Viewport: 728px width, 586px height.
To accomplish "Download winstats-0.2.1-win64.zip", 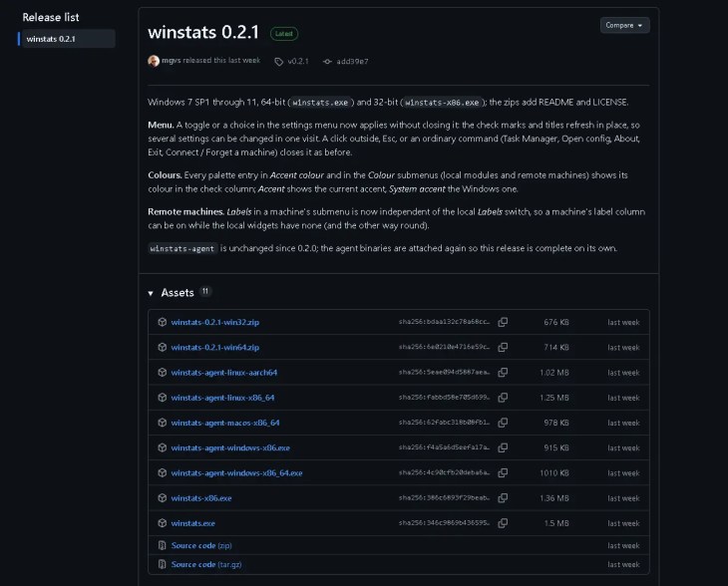I will [215, 347].
